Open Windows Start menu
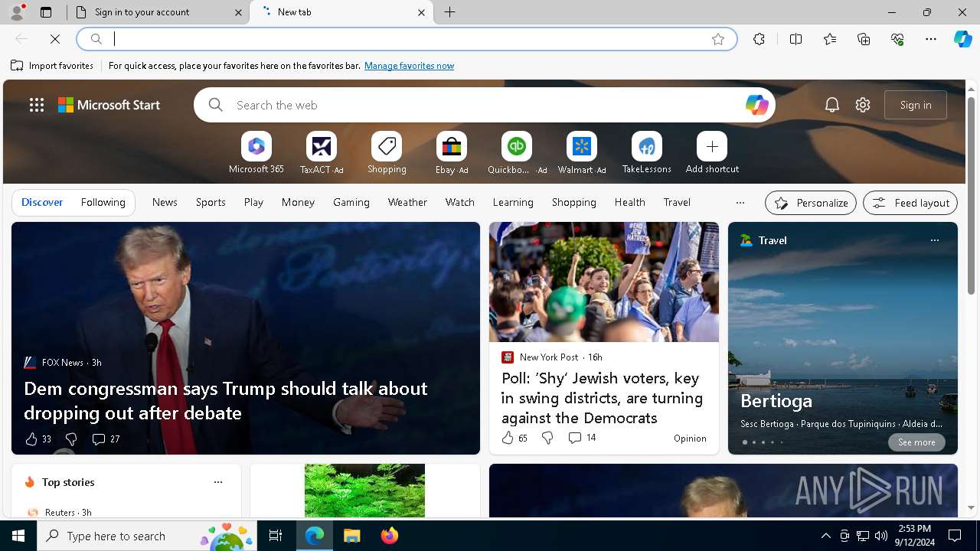Screen dimensions: 980x551 point(18,536)
